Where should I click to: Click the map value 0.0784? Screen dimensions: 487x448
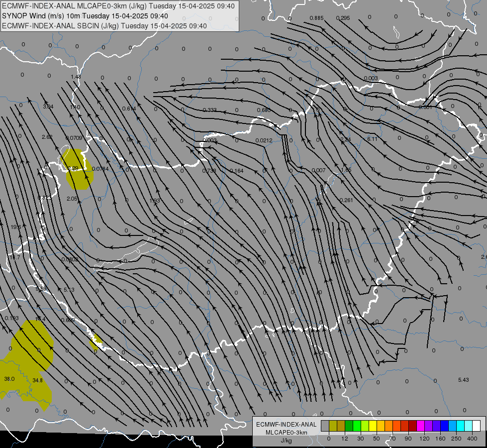click(x=100, y=169)
